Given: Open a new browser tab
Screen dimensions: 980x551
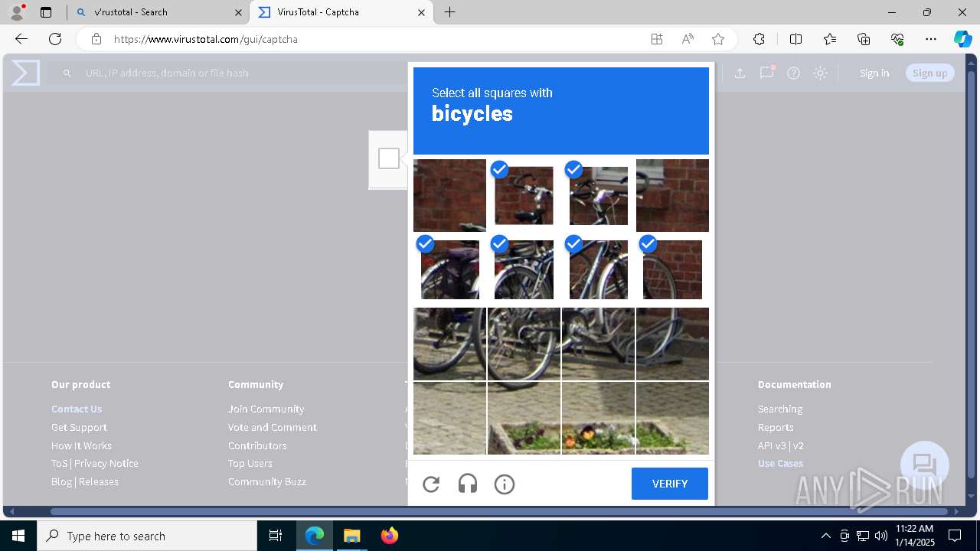Looking at the screenshot, I should [450, 12].
